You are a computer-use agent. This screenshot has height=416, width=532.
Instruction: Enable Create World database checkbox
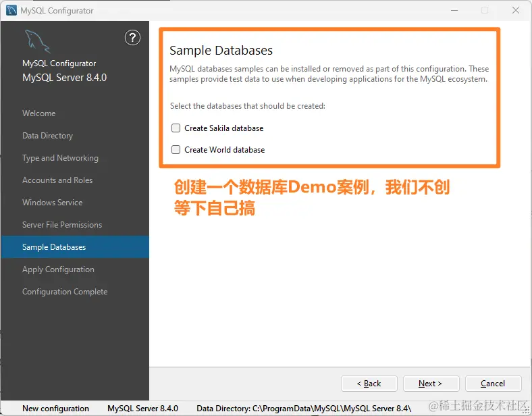click(x=176, y=150)
